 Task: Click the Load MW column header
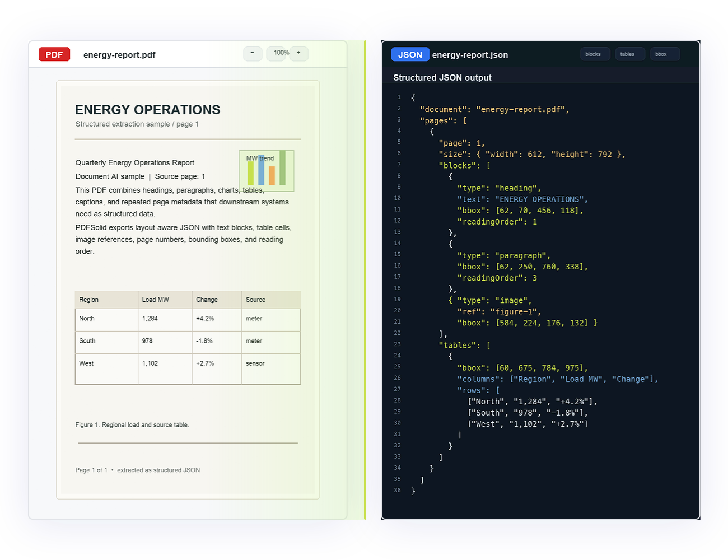coord(165,300)
